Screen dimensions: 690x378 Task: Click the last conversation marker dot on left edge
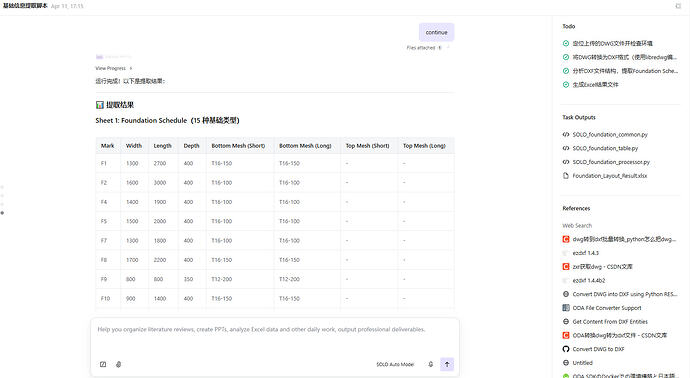[2, 213]
